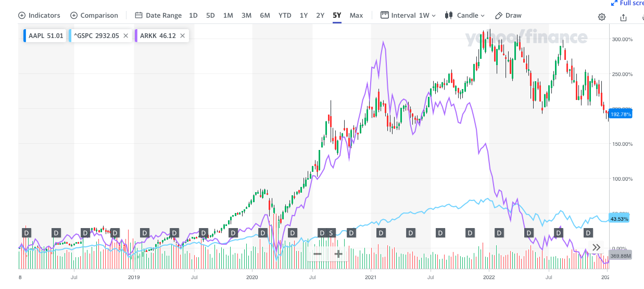Screen dimensions: 644x289
Task: Click the full screen arrows icon
Action: pyautogui.click(x=614, y=3)
